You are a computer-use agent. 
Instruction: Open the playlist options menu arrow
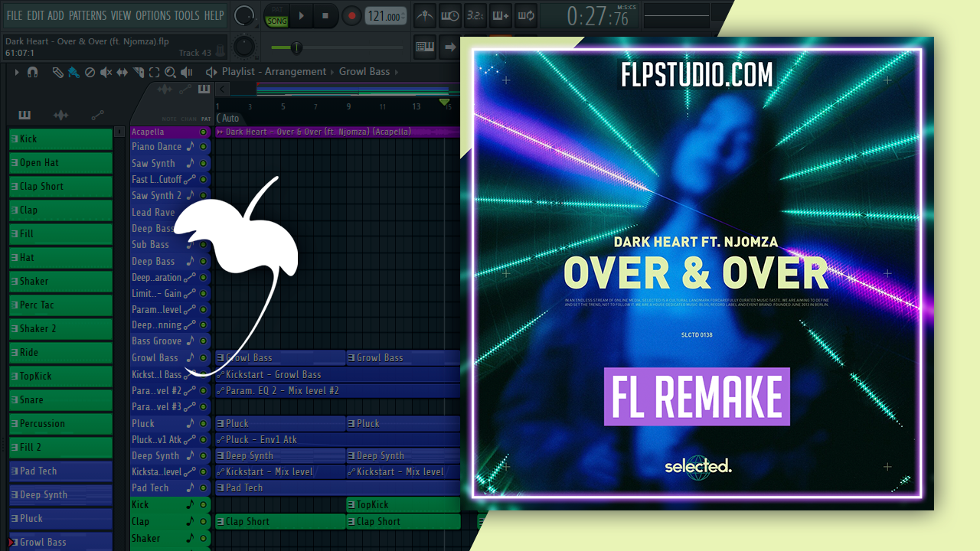click(x=17, y=72)
